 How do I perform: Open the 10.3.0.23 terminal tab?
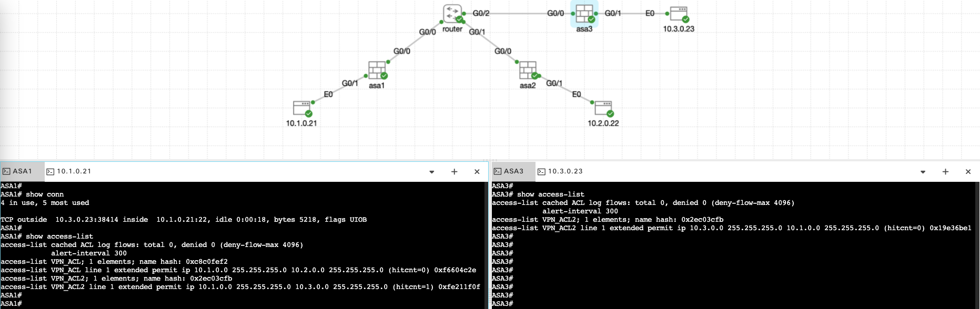tap(560, 171)
